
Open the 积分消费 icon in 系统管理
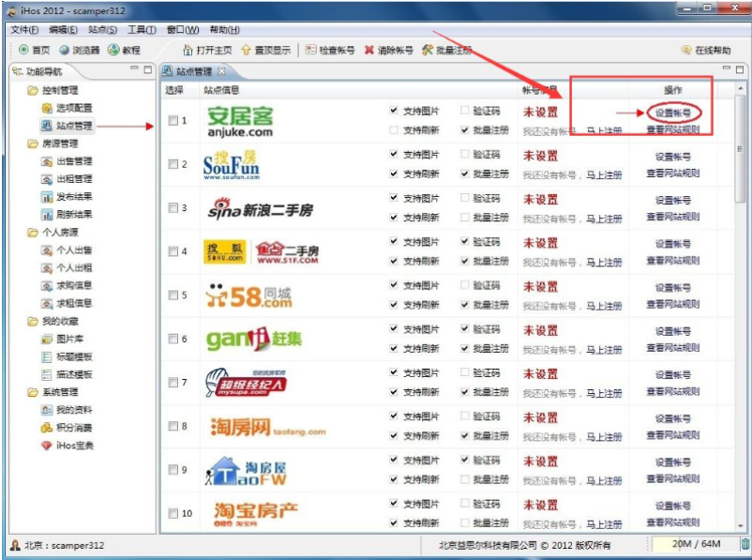pyautogui.click(x=44, y=429)
